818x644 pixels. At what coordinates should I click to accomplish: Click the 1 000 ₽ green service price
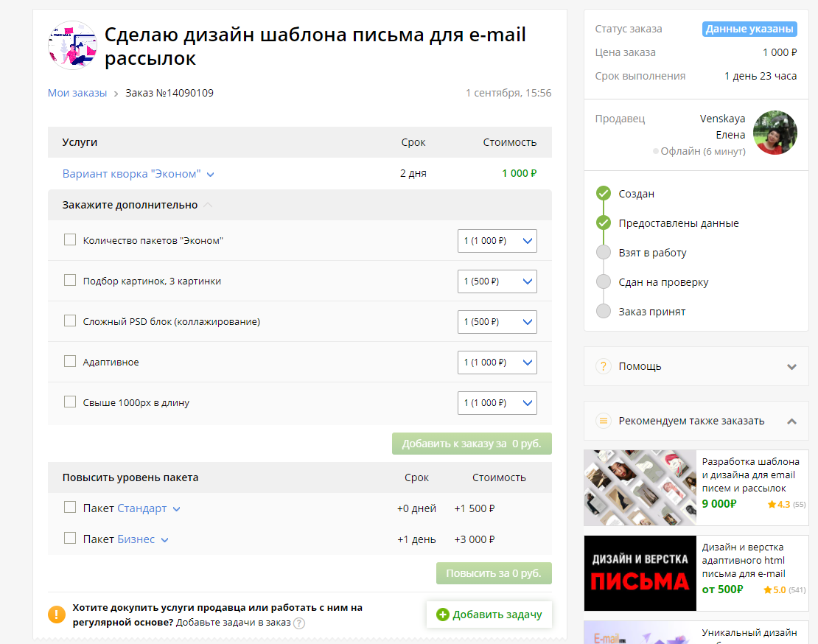pos(519,173)
